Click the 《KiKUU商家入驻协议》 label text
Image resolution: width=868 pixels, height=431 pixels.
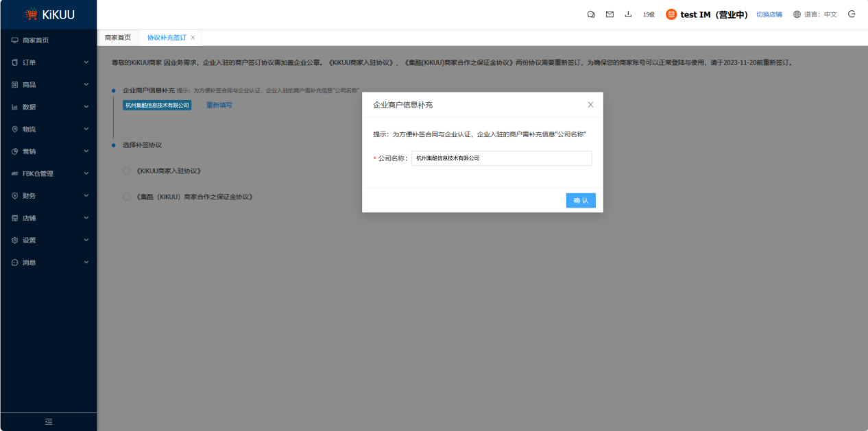(169, 171)
